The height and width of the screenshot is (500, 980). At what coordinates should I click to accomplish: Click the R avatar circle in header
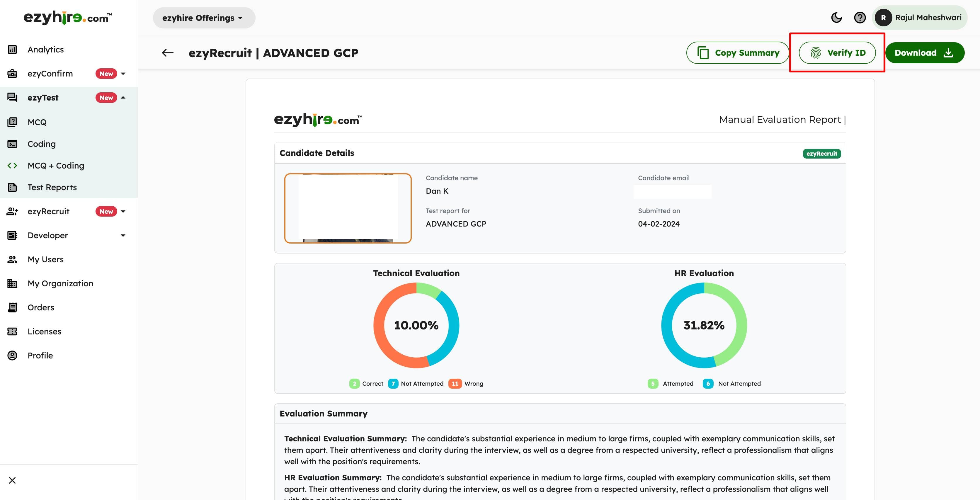point(883,18)
